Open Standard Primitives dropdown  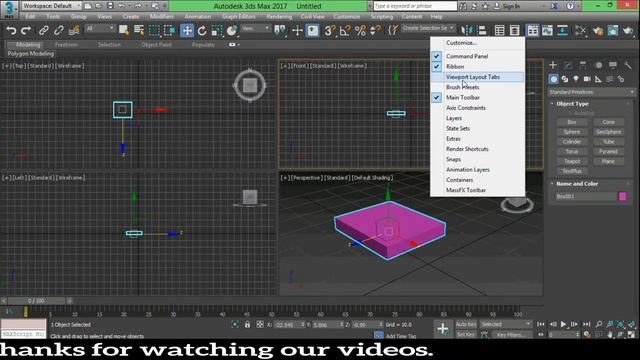591,92
